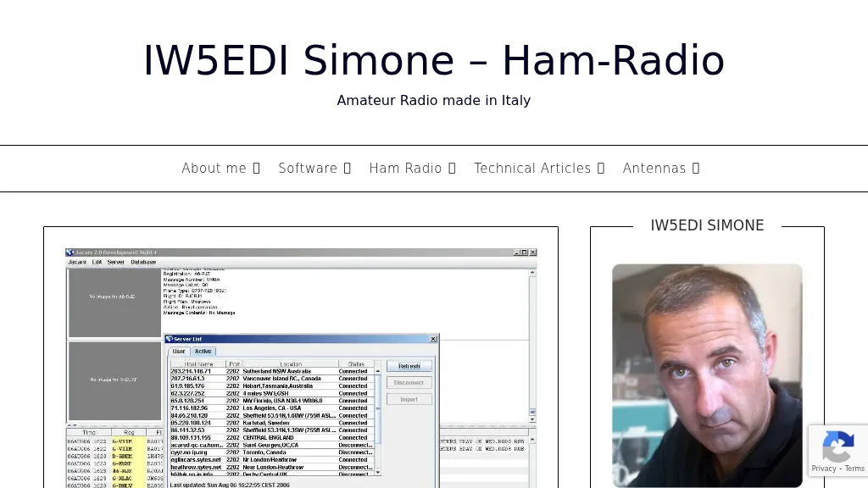Open the reCAPTCHA Privacy link
This screenshot has height=488, width=868.
[x=824, y=469]
